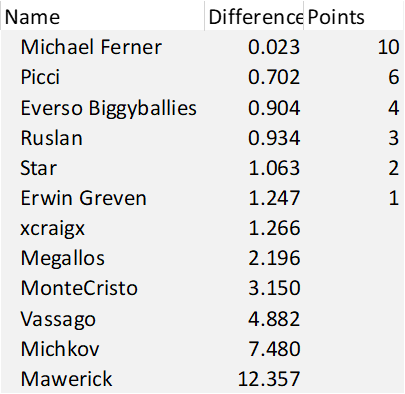
Task: Click the Ruslan name cell
Action: (x=103, y=137)
